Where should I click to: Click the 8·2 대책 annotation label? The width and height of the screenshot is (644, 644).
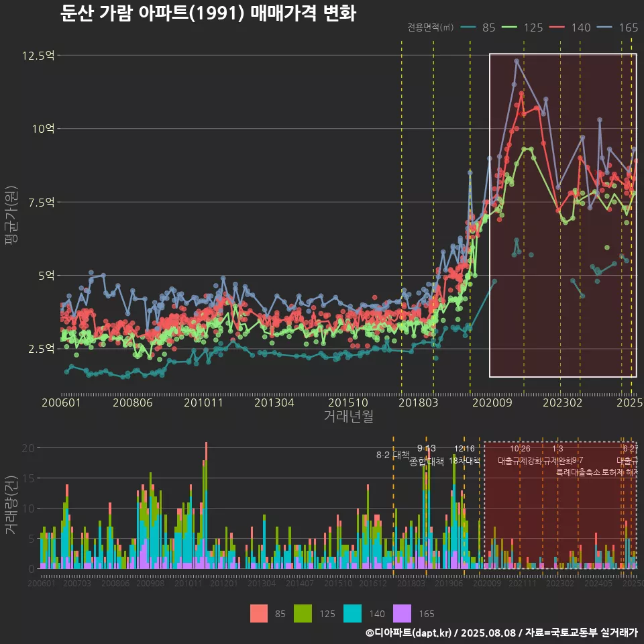(392, 455)
